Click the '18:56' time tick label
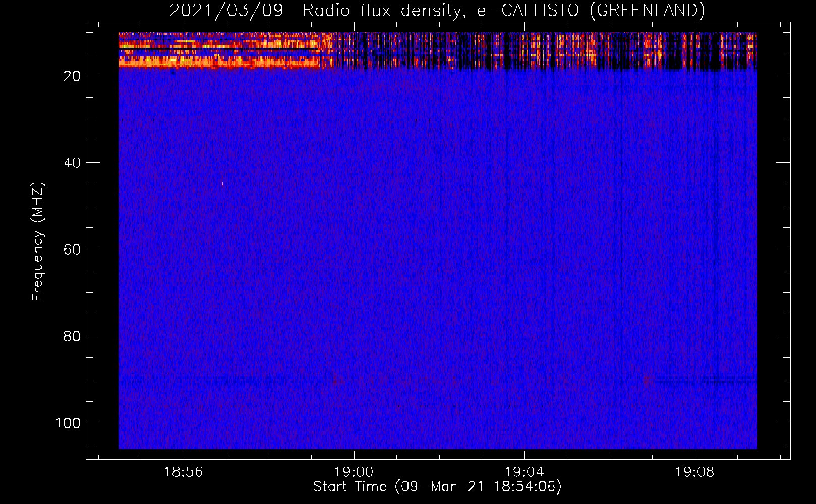Image resolution: width=816 pixels, height=504 pixels. pyautogui.click(x=184, y=472)
